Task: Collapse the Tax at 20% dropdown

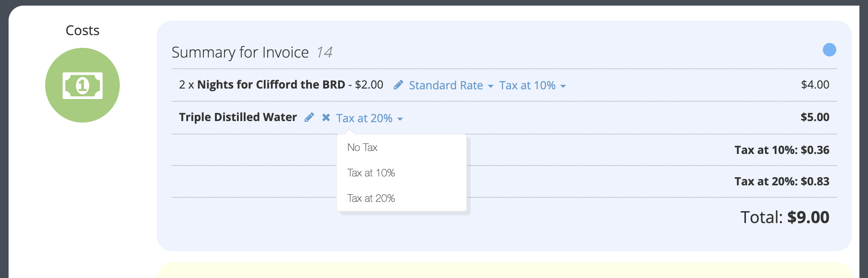Action: click(x=369, y=118)
